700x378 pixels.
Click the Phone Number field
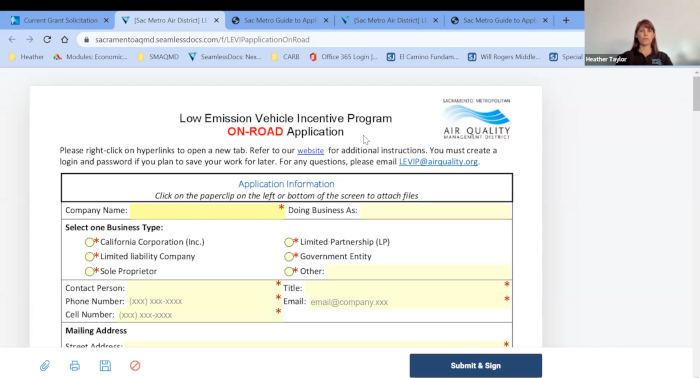[x=204, y=301]
